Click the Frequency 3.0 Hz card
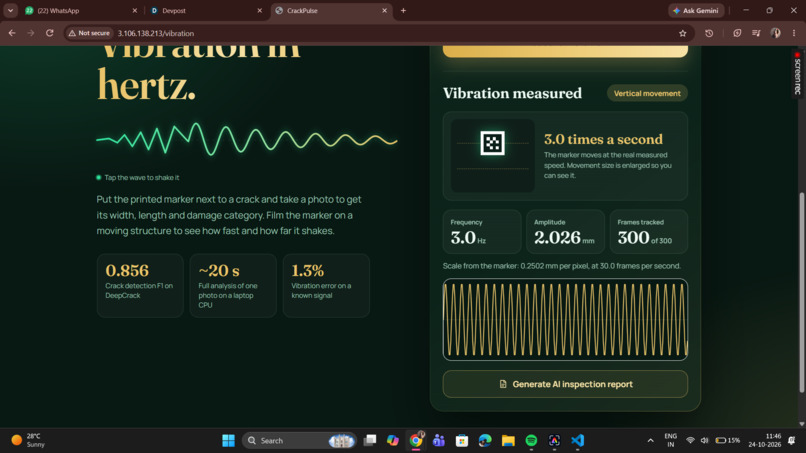The image size is (806, 453). point(482,231)
